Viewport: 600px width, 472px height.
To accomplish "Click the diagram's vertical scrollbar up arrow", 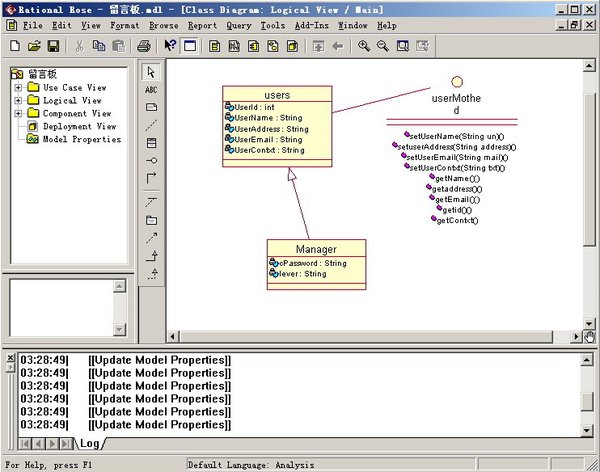I will tap(589, 66).
